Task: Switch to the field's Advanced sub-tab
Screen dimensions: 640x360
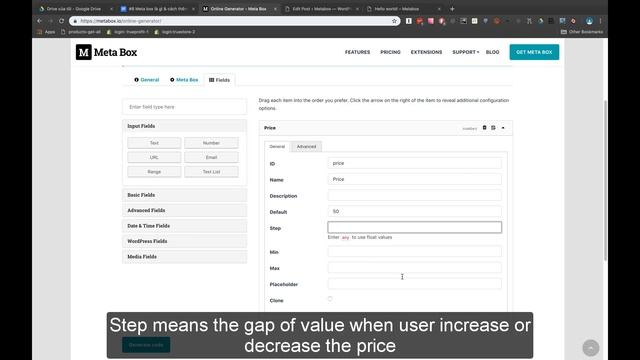Action: coord(306,147)
